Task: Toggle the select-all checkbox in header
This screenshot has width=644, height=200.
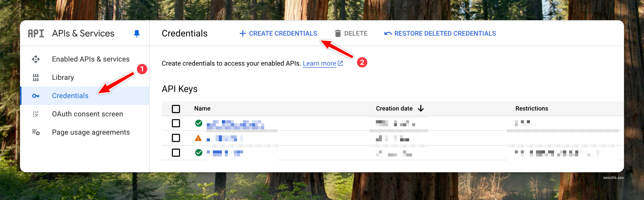Action: tap(176, 109)
